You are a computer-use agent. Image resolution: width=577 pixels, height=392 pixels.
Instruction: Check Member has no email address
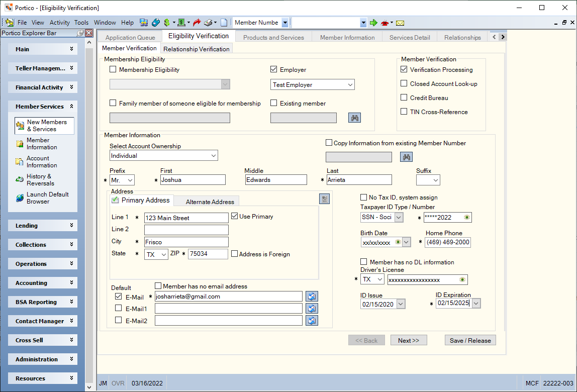coord(158,286)
